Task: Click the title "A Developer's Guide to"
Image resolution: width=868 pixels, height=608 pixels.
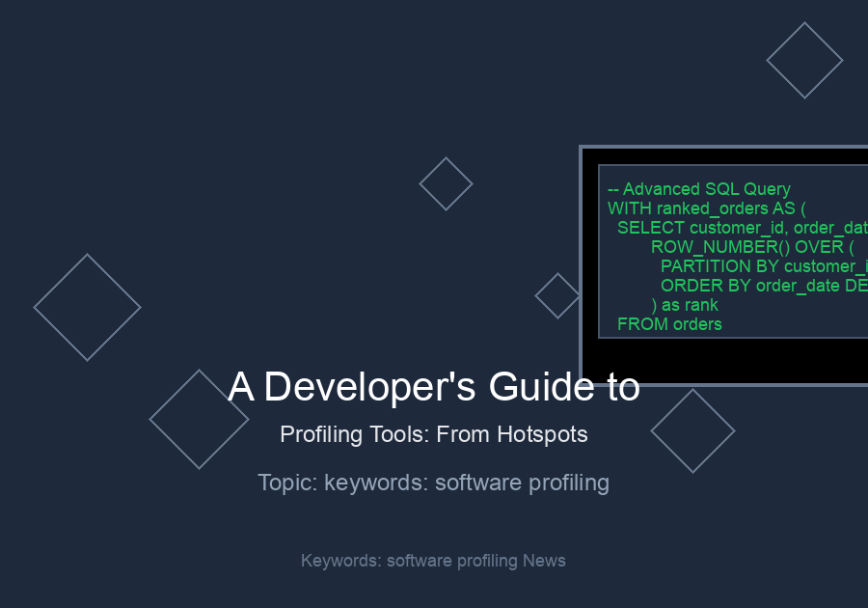Action: (x=434, y=387)
